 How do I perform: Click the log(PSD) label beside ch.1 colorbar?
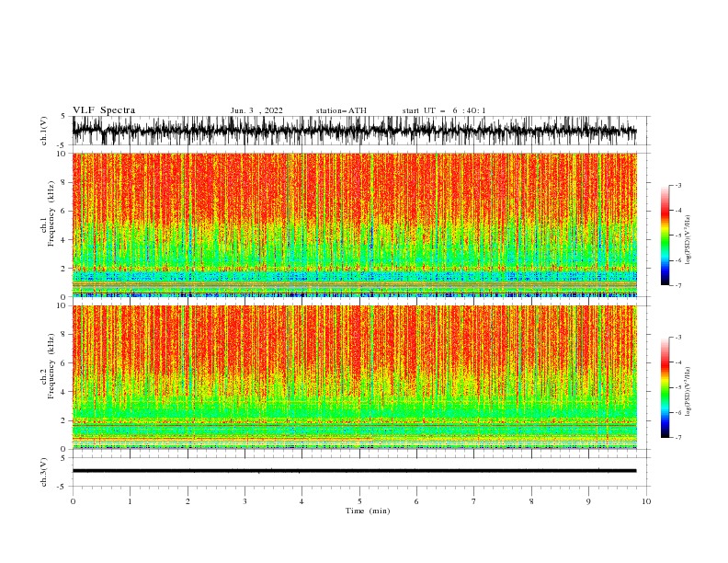pos(688,240)
